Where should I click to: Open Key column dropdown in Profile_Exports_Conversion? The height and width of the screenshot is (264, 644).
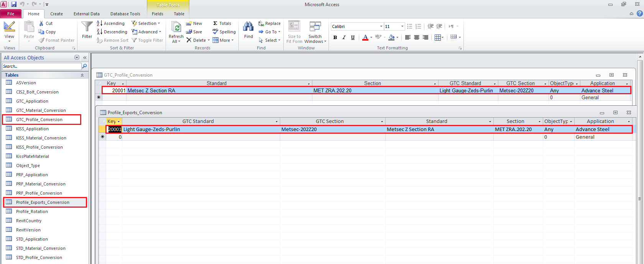click(119, 121)
